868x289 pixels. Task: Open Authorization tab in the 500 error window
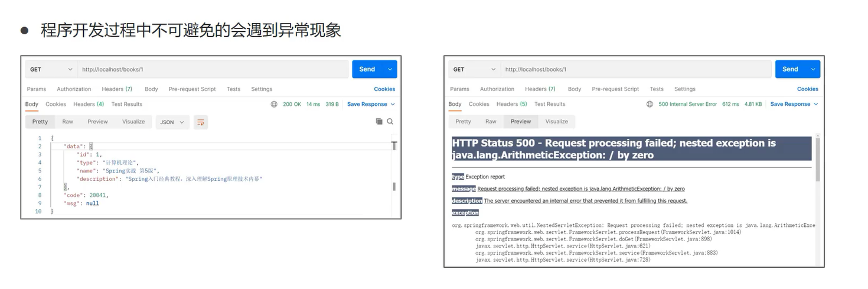(x=497, y=89)
